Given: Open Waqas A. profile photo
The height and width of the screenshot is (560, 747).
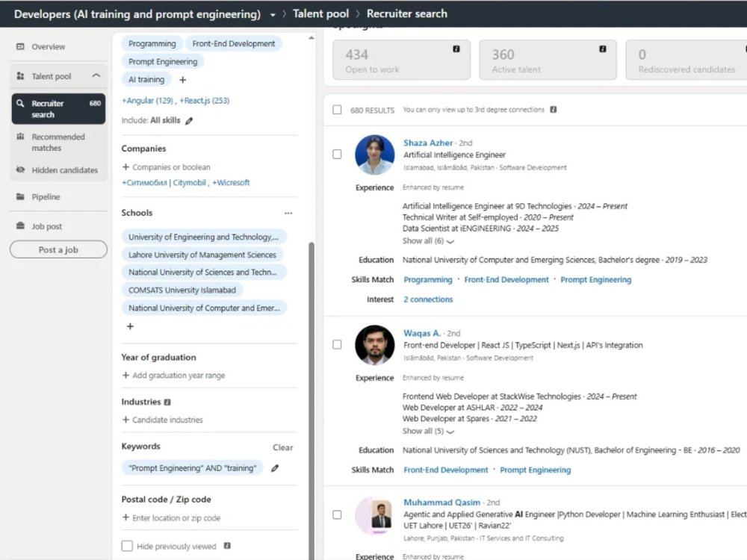Looking at the screenshot, I should point(375,345).
